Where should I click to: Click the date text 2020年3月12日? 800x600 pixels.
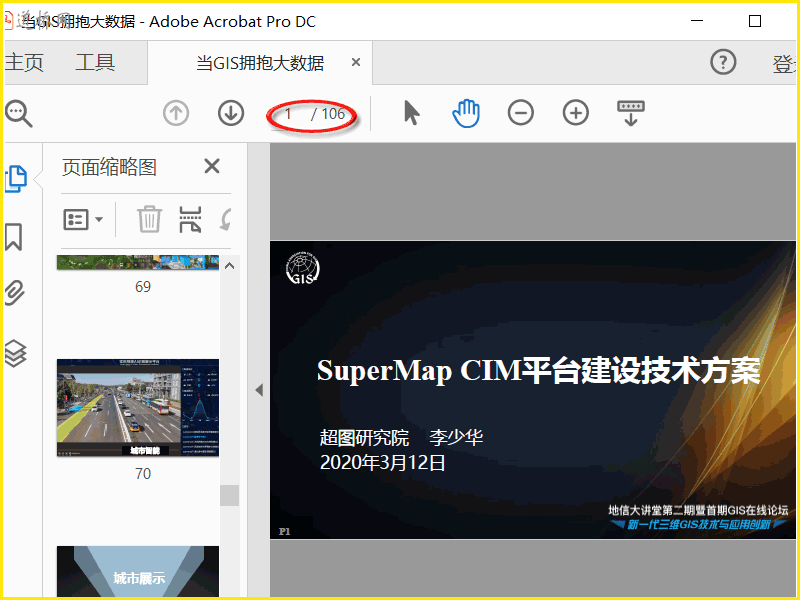point(383,463)
